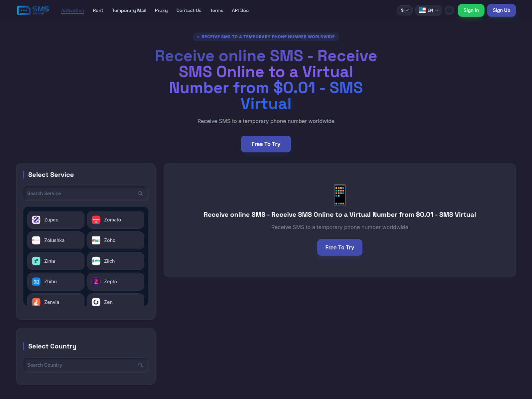Choose the Zoho service
The height and width of the screenshot is (399, 532).
(x=116, y=240)
